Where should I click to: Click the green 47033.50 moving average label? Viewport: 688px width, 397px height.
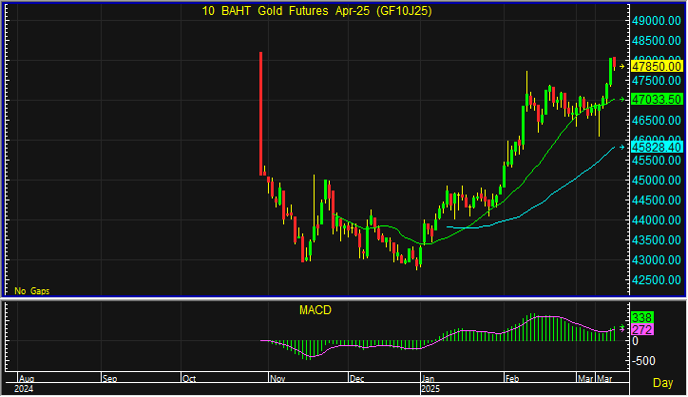point(656,100)
